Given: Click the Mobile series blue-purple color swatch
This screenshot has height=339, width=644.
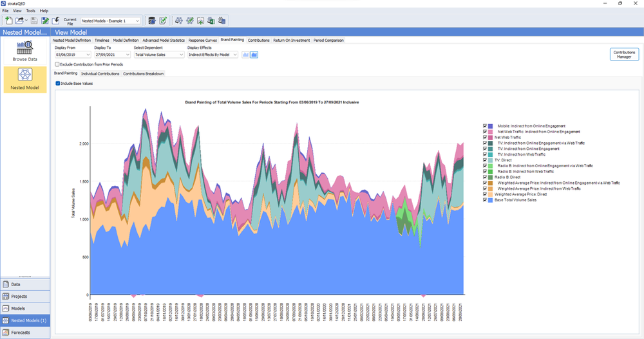Looking at the screenshot, I should 490,126.
